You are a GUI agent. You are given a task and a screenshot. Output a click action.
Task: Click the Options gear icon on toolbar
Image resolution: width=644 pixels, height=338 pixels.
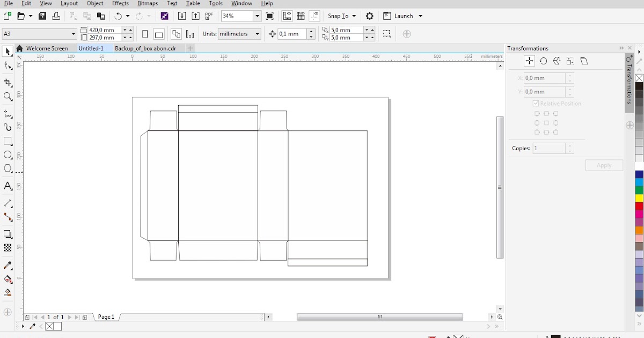click(x=369, y=16)
